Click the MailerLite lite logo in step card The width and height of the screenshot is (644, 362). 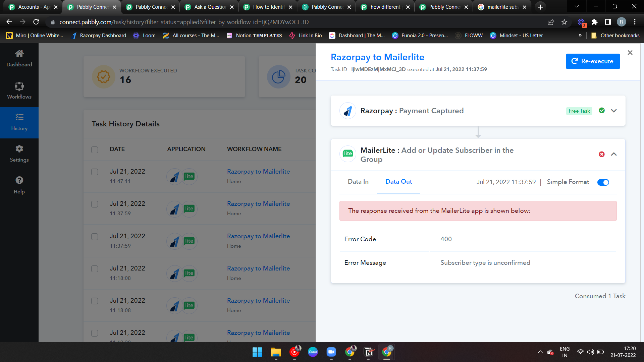click(348, 154)
